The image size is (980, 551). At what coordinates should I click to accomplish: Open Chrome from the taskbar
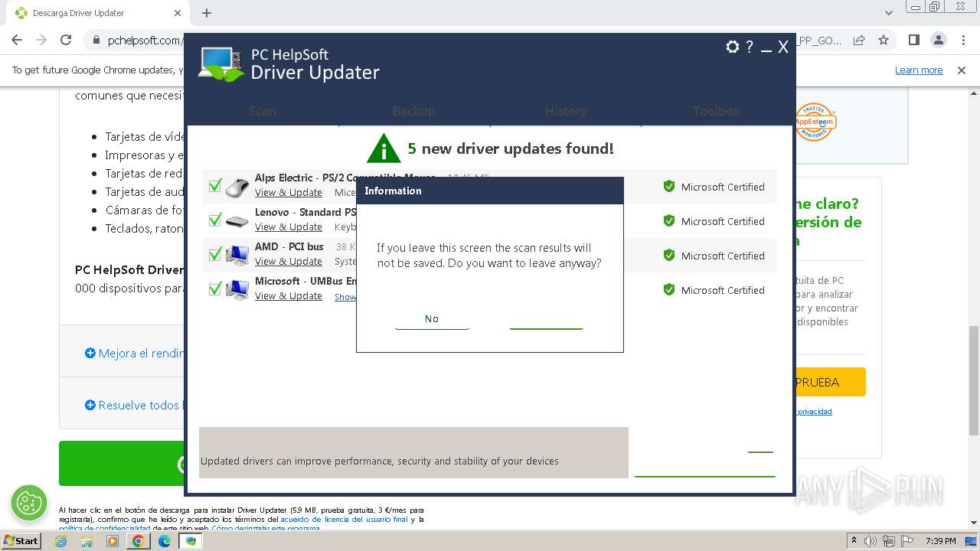pyautogui.click(x=138, y=541)
